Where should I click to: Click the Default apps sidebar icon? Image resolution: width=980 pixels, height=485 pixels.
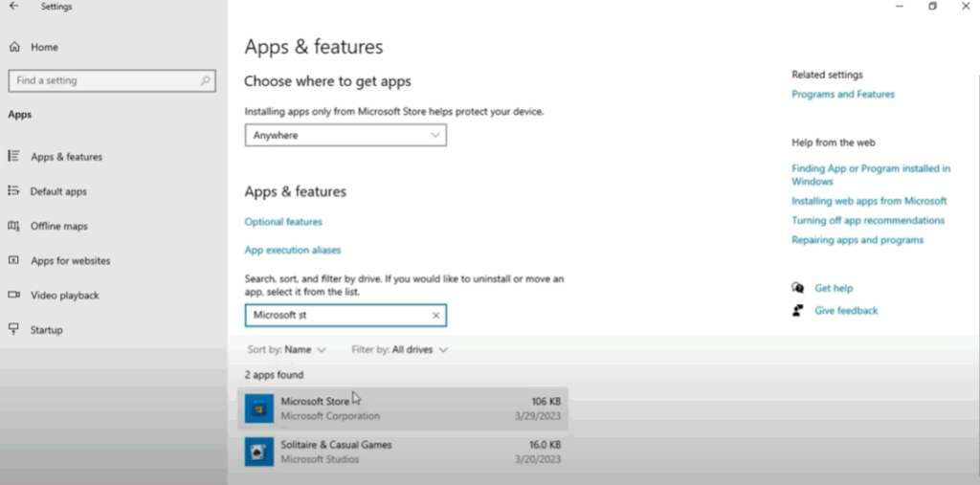(13, 190)
